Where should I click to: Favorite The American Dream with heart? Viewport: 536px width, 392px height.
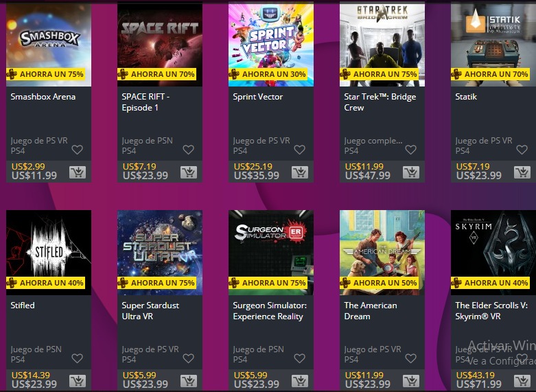pos(410,358)
